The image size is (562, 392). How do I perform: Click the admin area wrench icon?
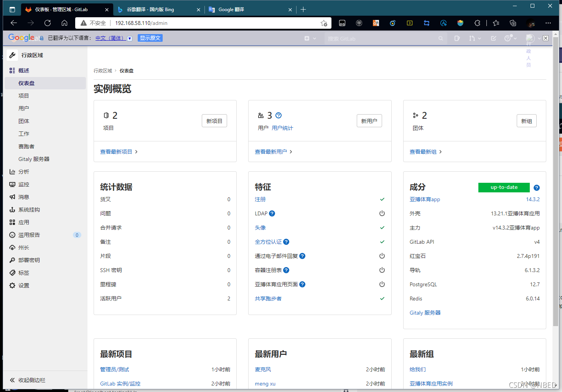click(12, 55)
